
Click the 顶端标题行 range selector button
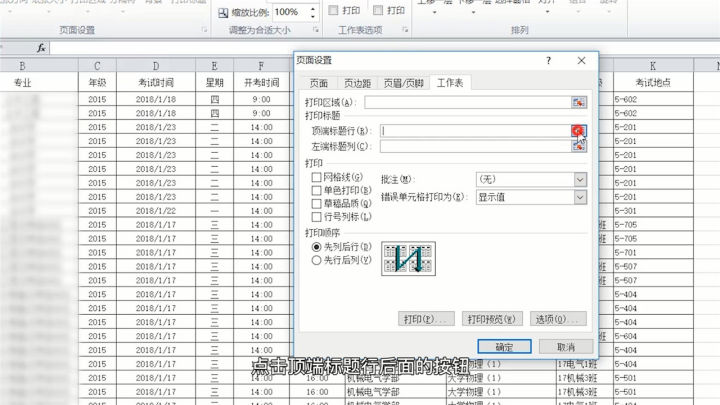[579, 131]
